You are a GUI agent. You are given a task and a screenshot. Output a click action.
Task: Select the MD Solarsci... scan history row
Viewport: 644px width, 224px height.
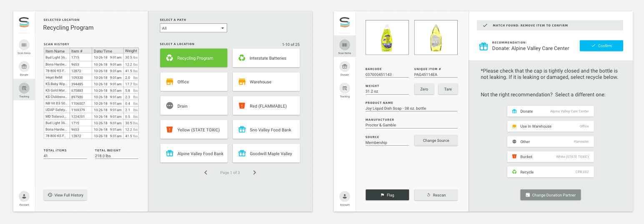point(91,116)
